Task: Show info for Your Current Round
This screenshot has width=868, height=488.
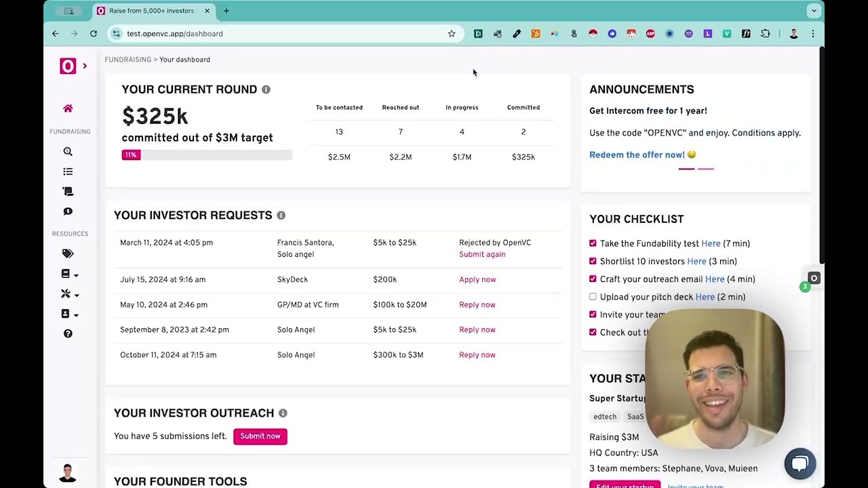Action: [266, 89]
